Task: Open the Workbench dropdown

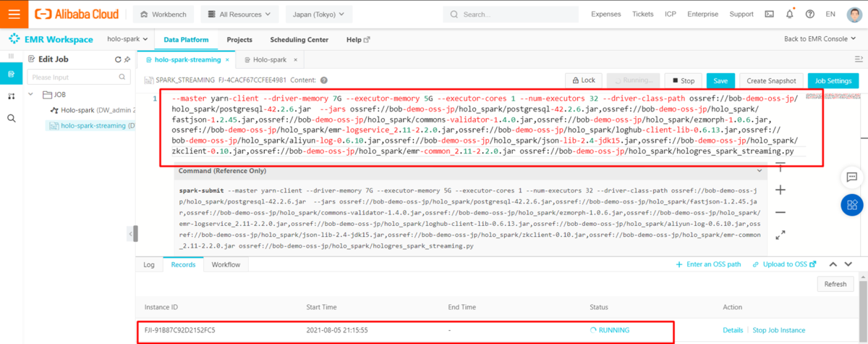Action: pyautogui.click(x=162, y=14)
